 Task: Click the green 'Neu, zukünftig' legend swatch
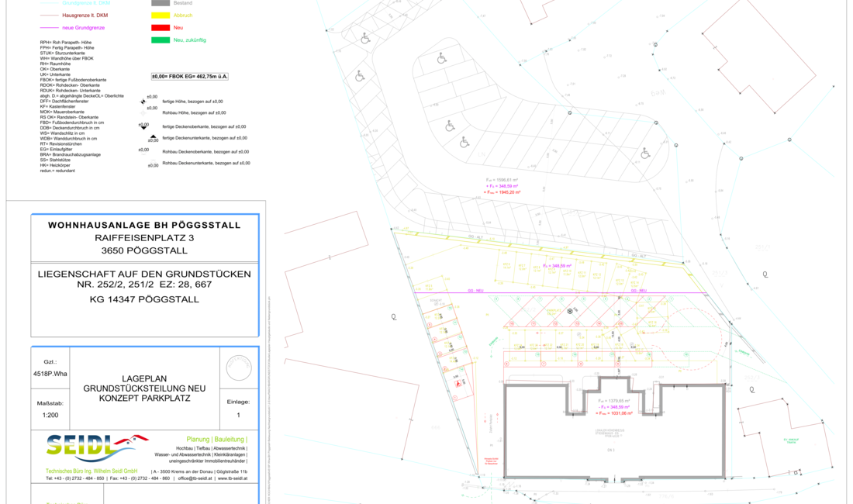pos(161,40)
